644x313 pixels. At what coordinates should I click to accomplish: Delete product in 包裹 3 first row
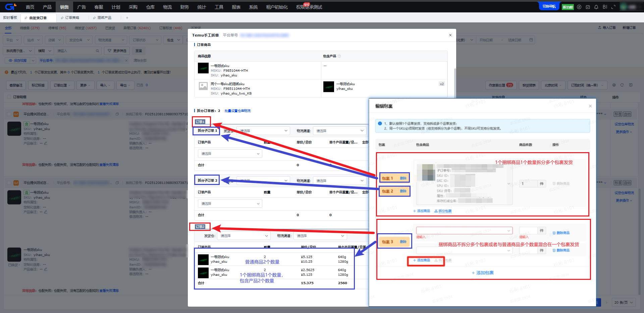561,233
